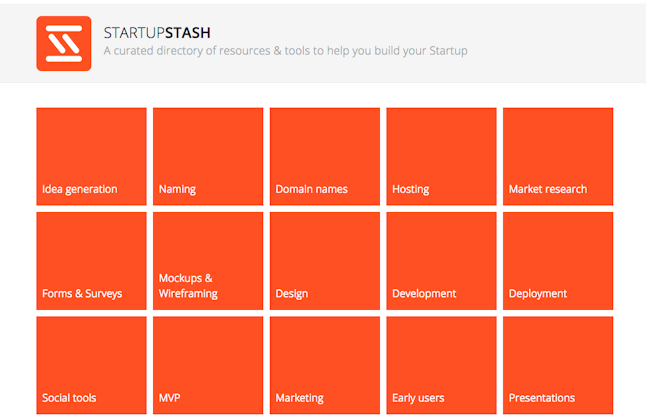Click the MVP category tile
646x420 pixels.
208,365
